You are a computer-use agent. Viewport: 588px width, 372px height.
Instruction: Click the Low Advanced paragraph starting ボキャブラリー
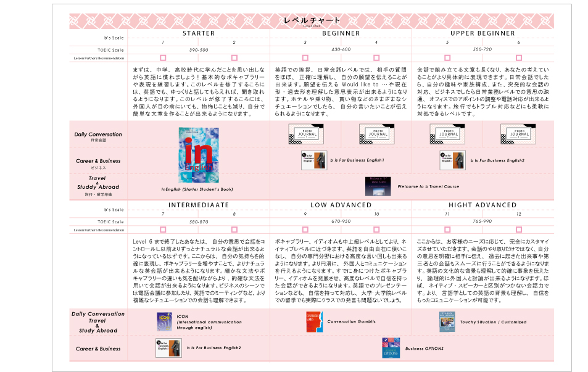pos(341,271)
